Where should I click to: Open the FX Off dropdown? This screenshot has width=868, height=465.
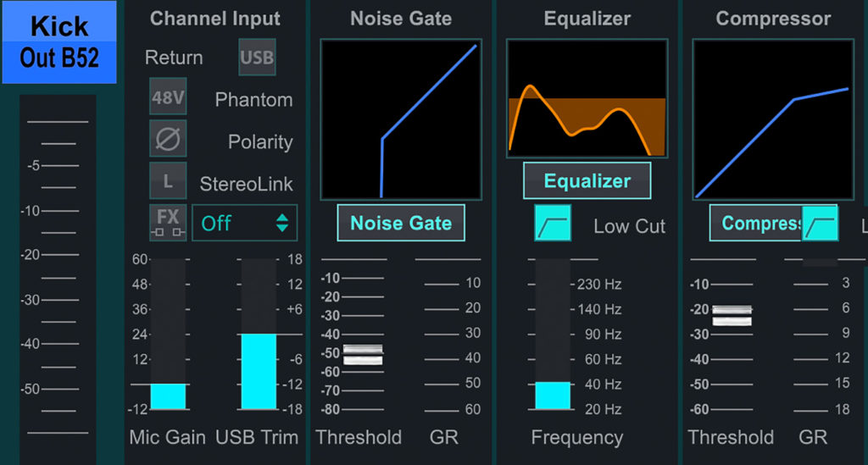click(x=244, y=223)
